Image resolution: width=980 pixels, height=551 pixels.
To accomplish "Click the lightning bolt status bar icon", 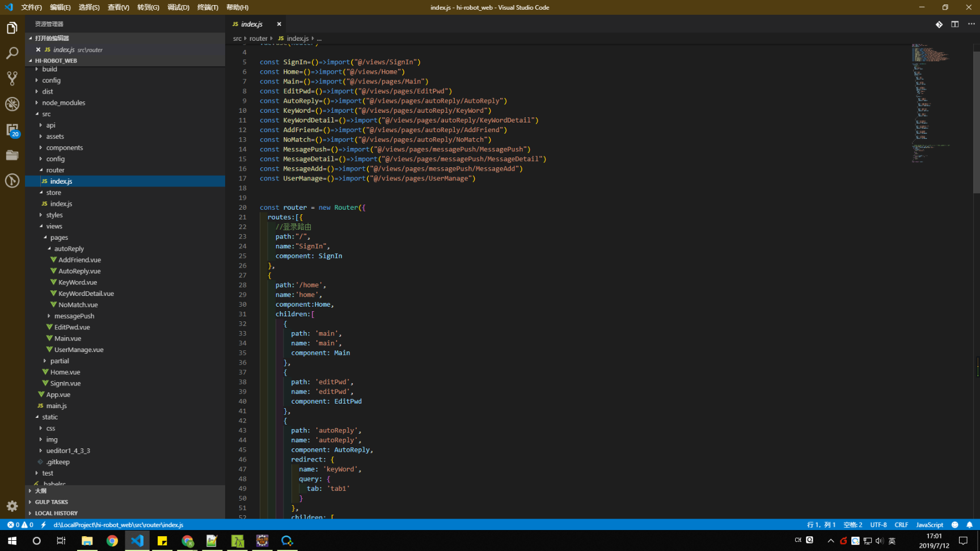I will (43, 525).
